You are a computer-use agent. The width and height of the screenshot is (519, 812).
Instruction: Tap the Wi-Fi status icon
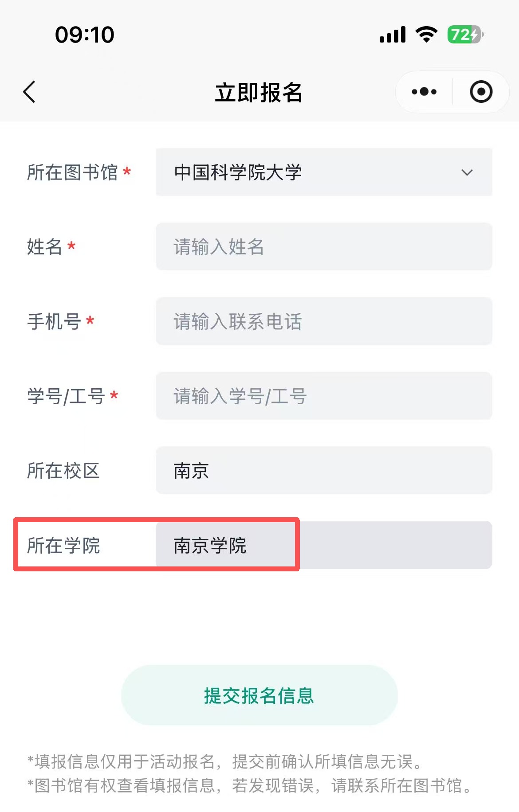click(426, 34)
